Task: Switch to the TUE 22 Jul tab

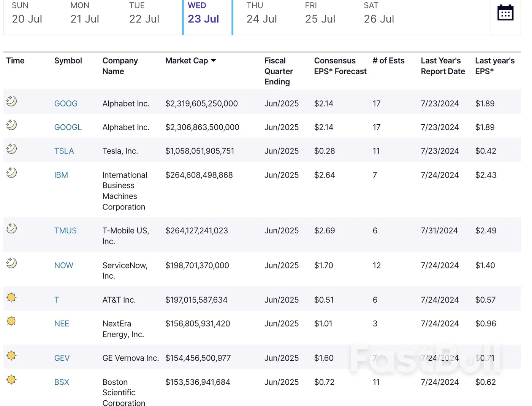Action: coord(144,14)
